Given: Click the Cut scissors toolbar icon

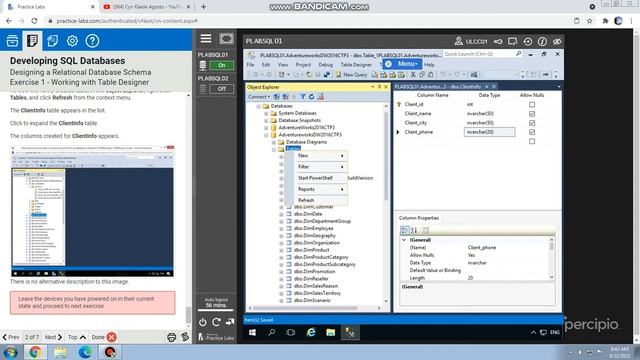Looking at the screenshot, I should pyautogui.click(x=413, y=75).
